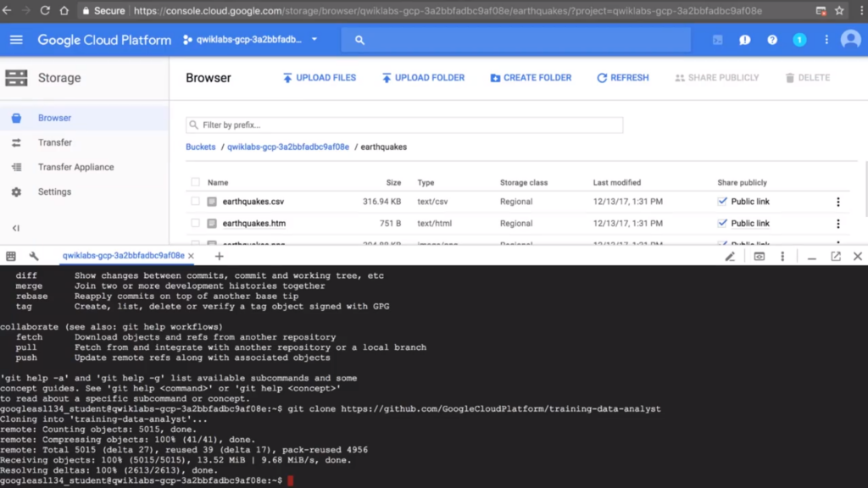The image size is (868, 488).
Task: Pop out Cloud Shell into new window
Action: click(835, 256)
